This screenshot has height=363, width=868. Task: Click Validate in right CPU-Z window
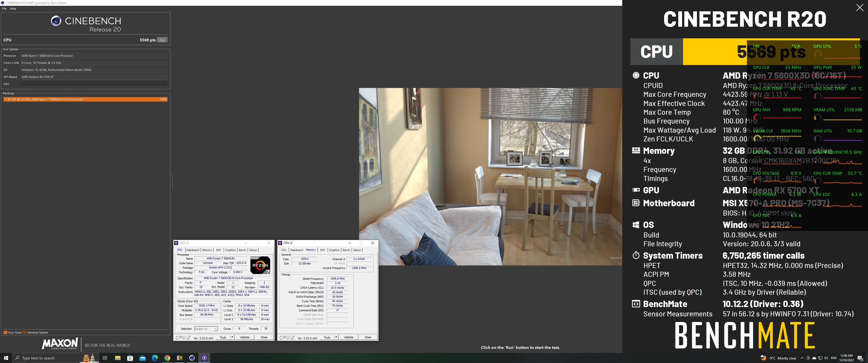coord(348,337)
